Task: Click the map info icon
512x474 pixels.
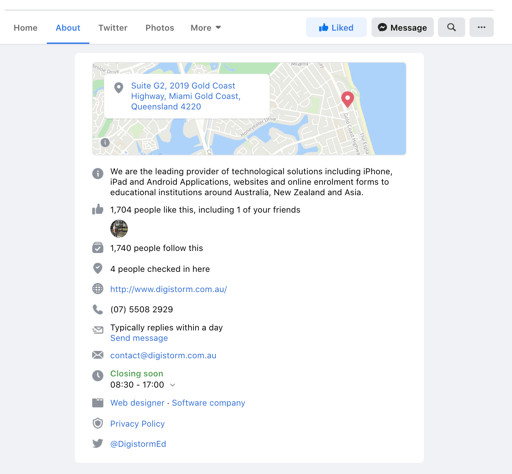Action: [105, 143]
